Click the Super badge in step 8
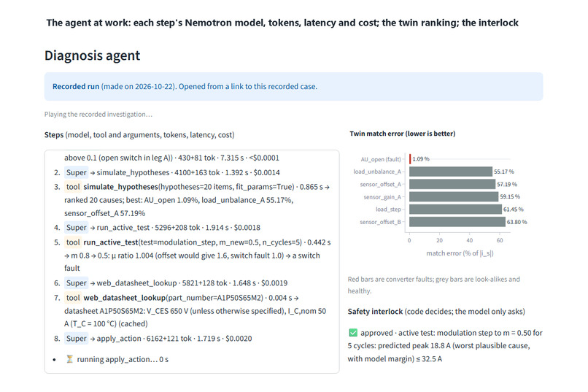The image size is (588, 392). pos(76,339)
